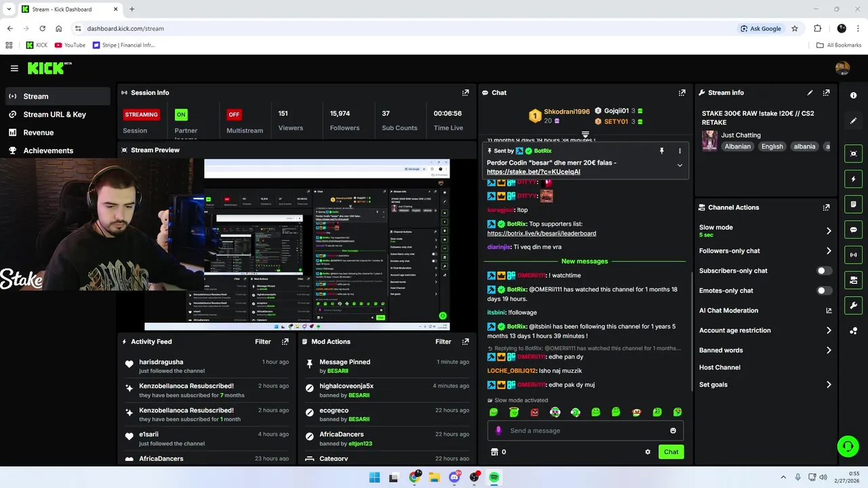The height and width of the screenshot is (488, 868).
Task: Open the Chrome tab search dropdown arrow
Action: [9, 9]
